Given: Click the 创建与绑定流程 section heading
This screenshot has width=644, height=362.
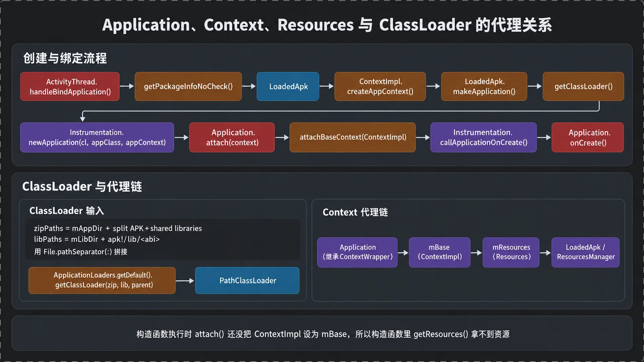Looking at the screenshot, I should 65,58.
